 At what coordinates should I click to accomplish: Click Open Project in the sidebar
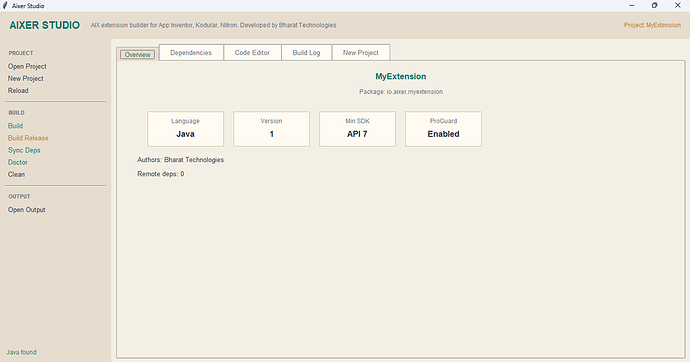pos(27,66)
